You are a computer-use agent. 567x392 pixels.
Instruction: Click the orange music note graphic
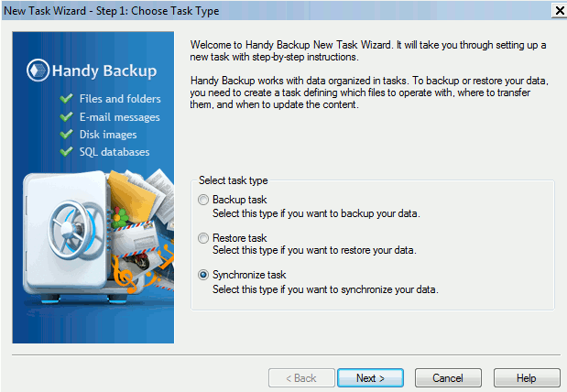click(x=125, y=277)
